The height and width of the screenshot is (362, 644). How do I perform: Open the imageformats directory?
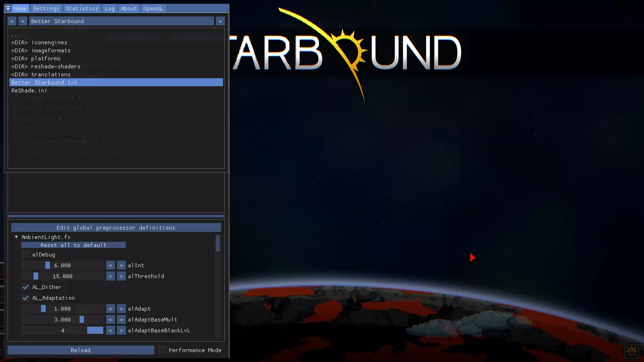[x=116, y=50]
